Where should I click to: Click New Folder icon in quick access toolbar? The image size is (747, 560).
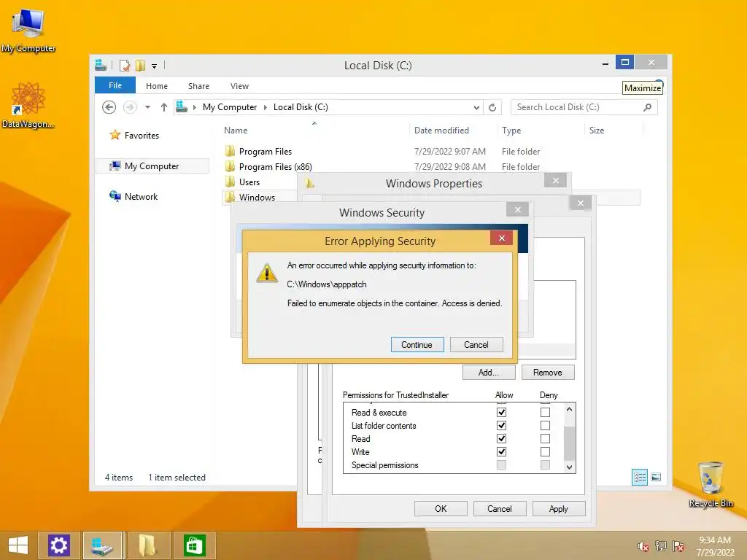click(140, 65)
